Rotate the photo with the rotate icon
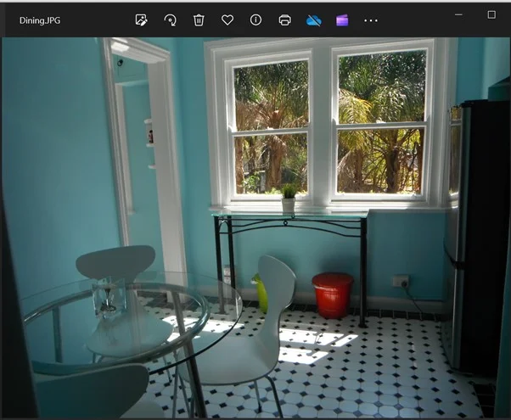The image size is (511, 420). 170,20
